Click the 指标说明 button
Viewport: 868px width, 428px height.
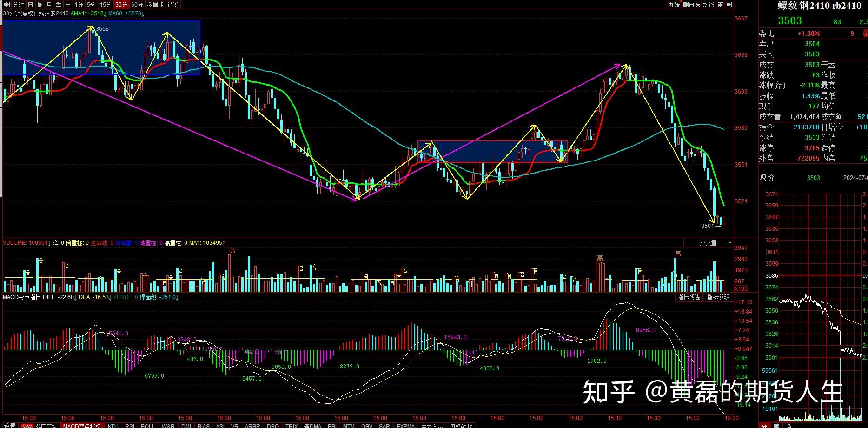718,297
